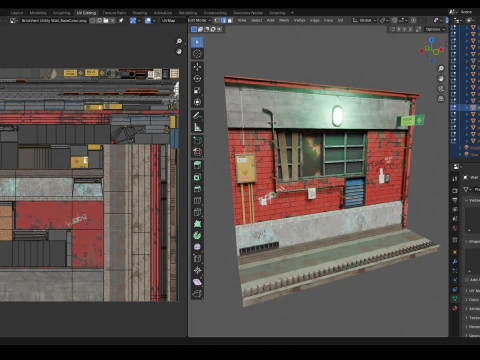Select the Transform tool in viewport toolbar

coord(197,102)
